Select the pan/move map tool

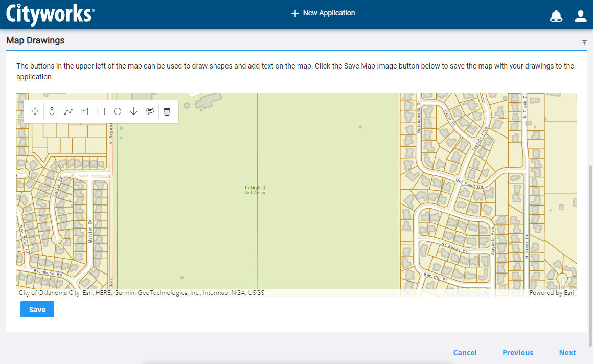pos(35,111)
